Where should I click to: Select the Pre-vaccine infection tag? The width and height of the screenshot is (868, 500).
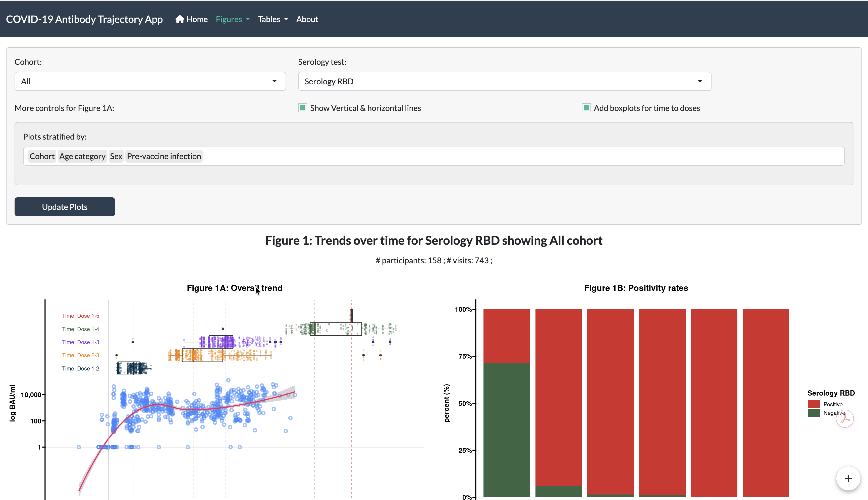[x=164, y=156]
